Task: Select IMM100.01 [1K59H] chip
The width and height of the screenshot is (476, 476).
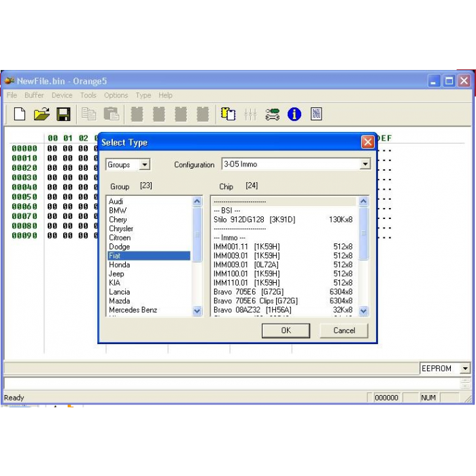Action: (284, 274)
